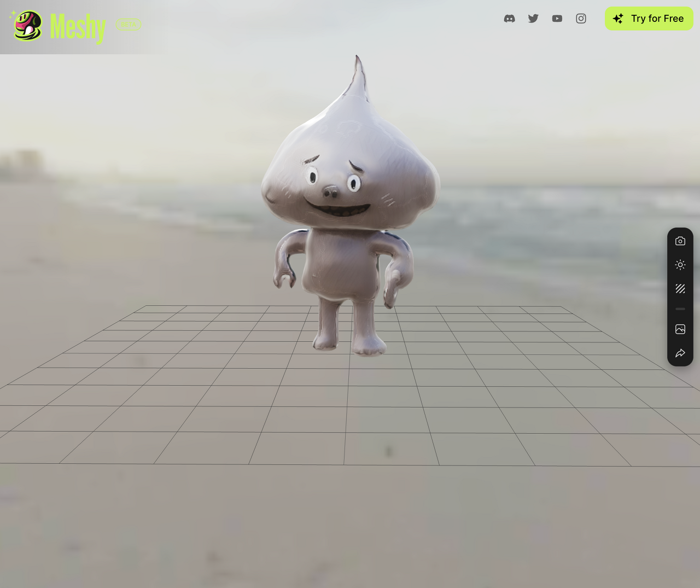Open the Discord community link
Screen dimensions: 700x588
(x=509, y=19)
